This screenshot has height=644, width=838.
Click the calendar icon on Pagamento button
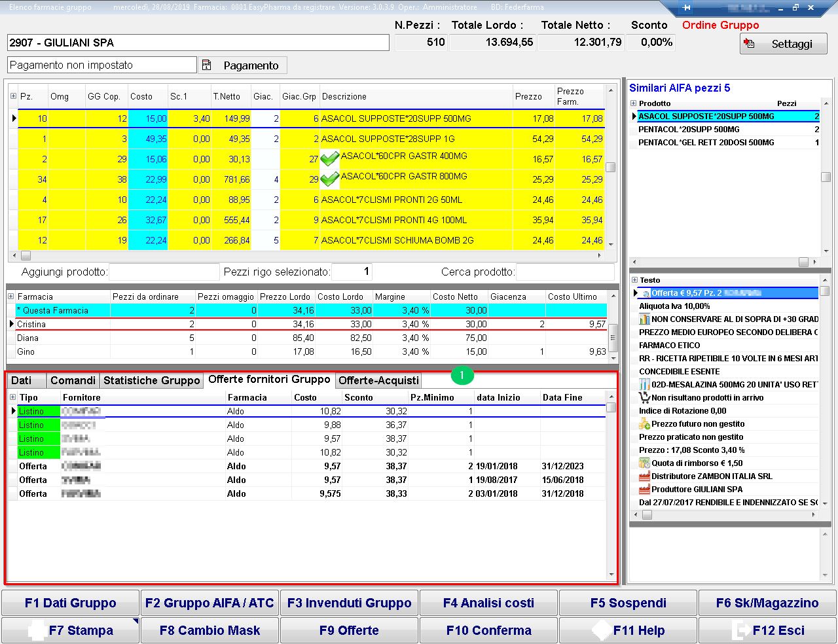click(x=207, y=65)
